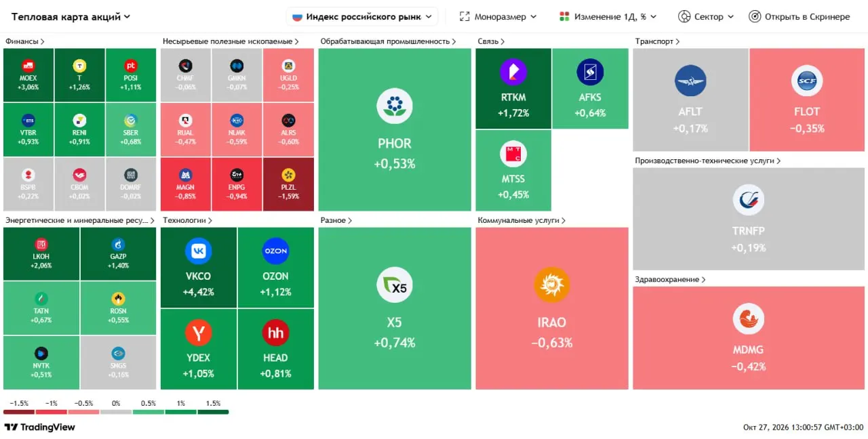Screen dimensions: 868x439
Task: Click the SBER logo
Action: click(x=131, y=121)
